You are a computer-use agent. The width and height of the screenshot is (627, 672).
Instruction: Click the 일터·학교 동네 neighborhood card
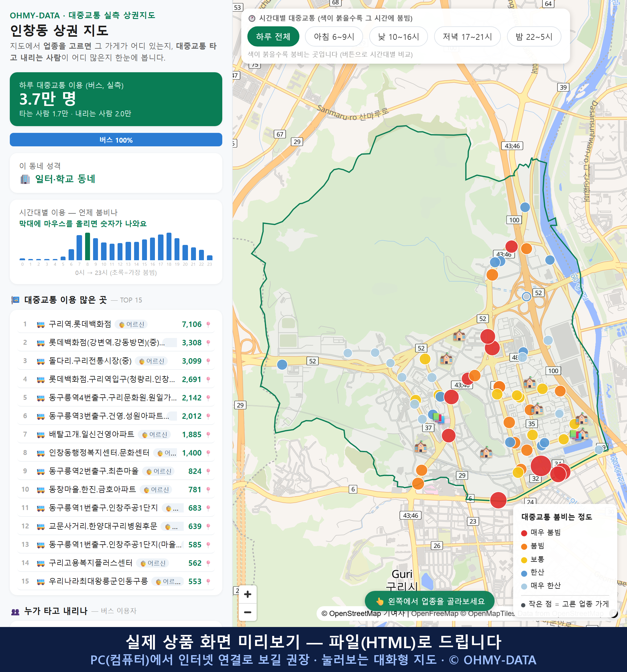[x=116, y=173]
